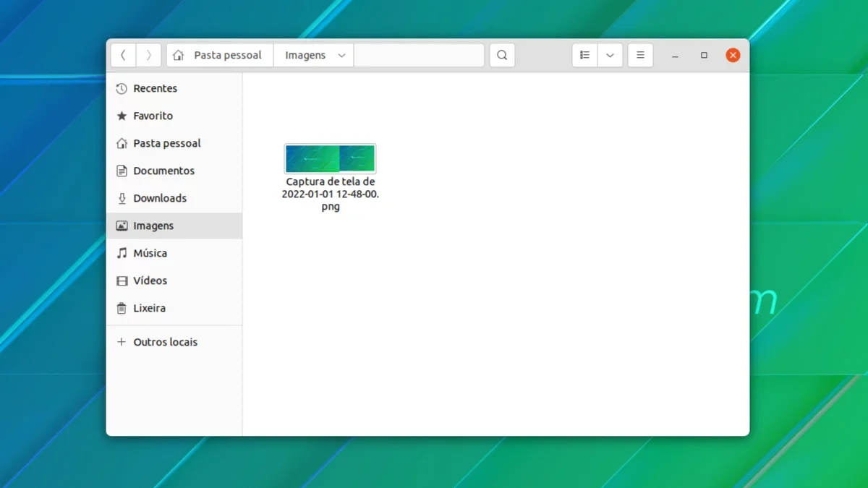Open the hamburger main menu
The image size is (868, 488).
(x=640, y=55)
